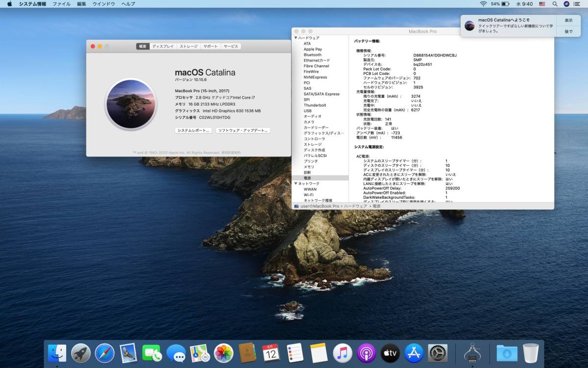Screen dimensions: 588x368
Task: Select NVMExpress in sidebar
Action: pyautogui.click(x=315, y=77)
